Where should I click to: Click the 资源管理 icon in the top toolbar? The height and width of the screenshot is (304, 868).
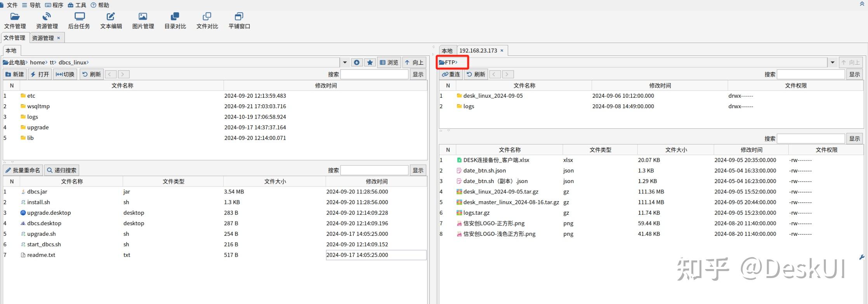click(47, 16)
